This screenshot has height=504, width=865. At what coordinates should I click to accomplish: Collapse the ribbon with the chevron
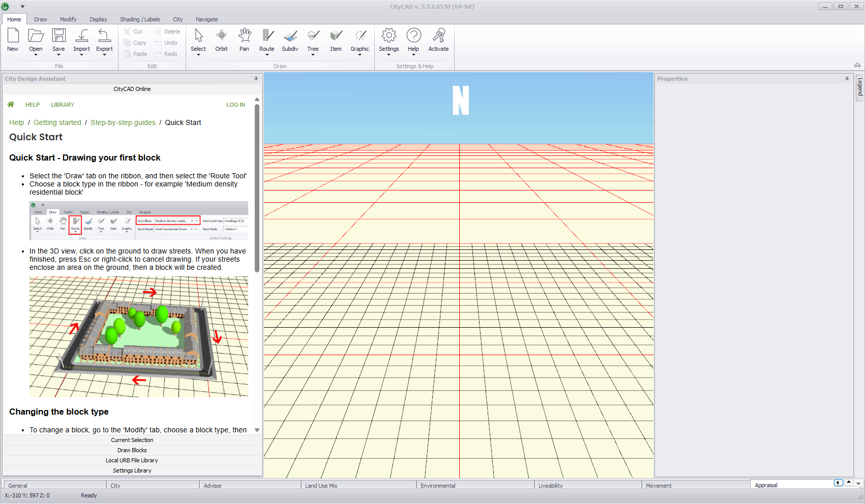pos(857,65)
